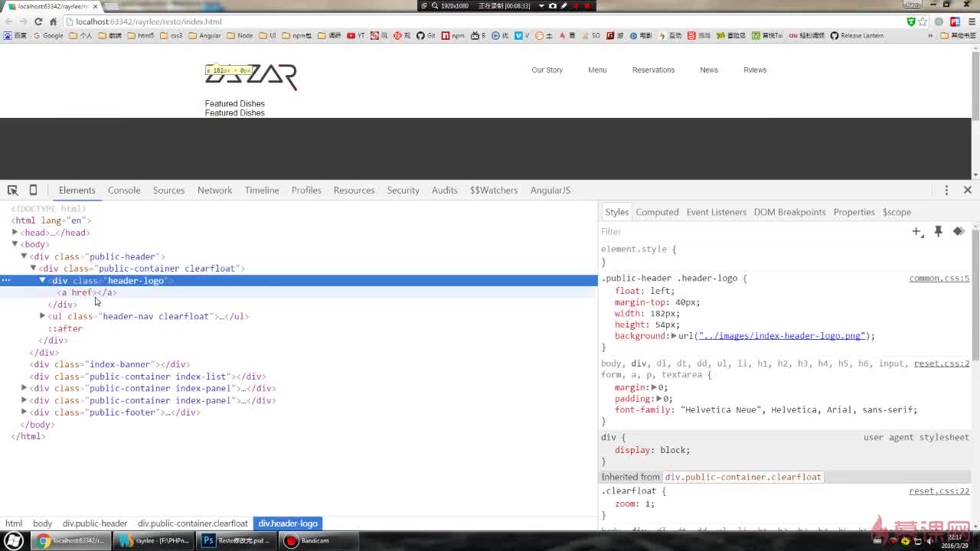Click the Reservations navigation link
Screen dimensions: 980x551
(653, 70)
